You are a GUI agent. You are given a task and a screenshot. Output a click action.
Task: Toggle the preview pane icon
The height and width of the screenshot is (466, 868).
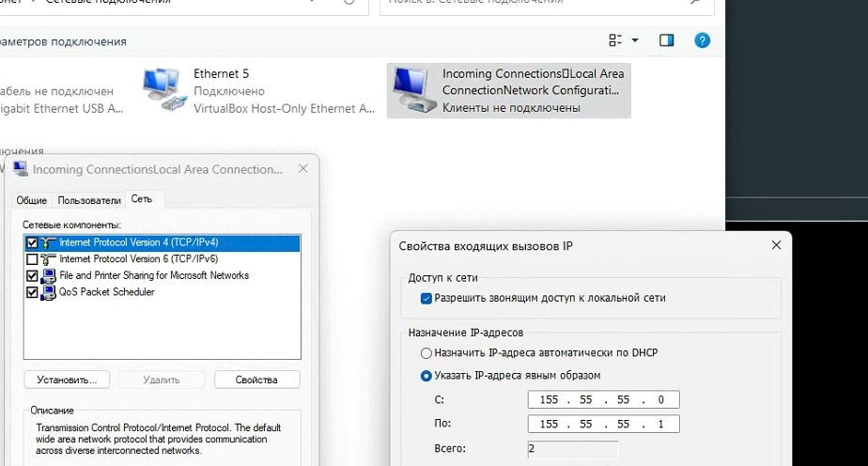click(x=667, y=40)
